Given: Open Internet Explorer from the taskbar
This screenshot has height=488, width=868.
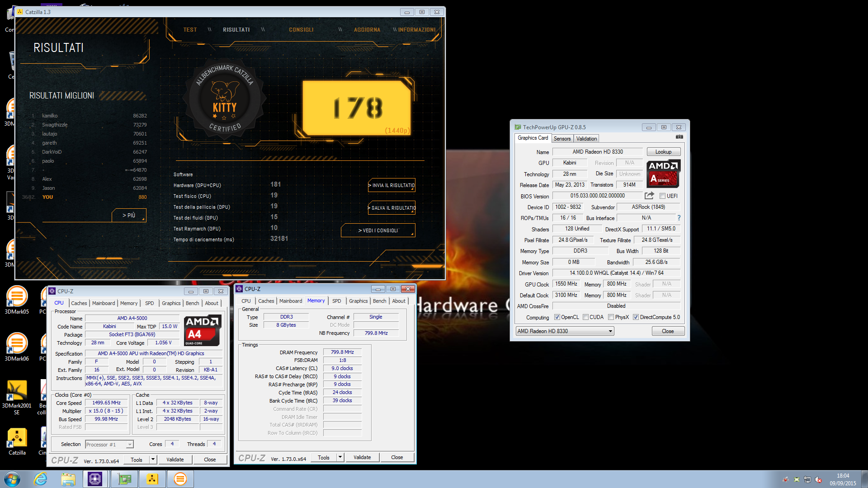Looking at the screenshot, I should pyautogui.click(x=41, y=479).
